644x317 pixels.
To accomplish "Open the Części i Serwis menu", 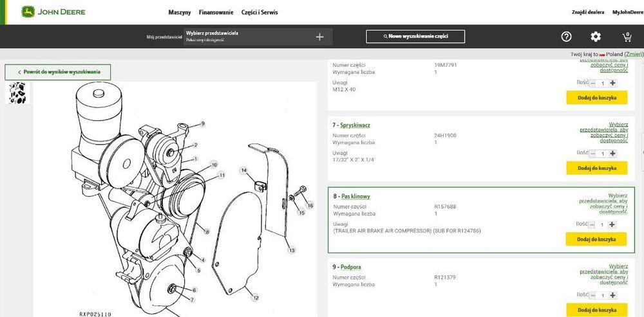I will (x=260, y=12).
